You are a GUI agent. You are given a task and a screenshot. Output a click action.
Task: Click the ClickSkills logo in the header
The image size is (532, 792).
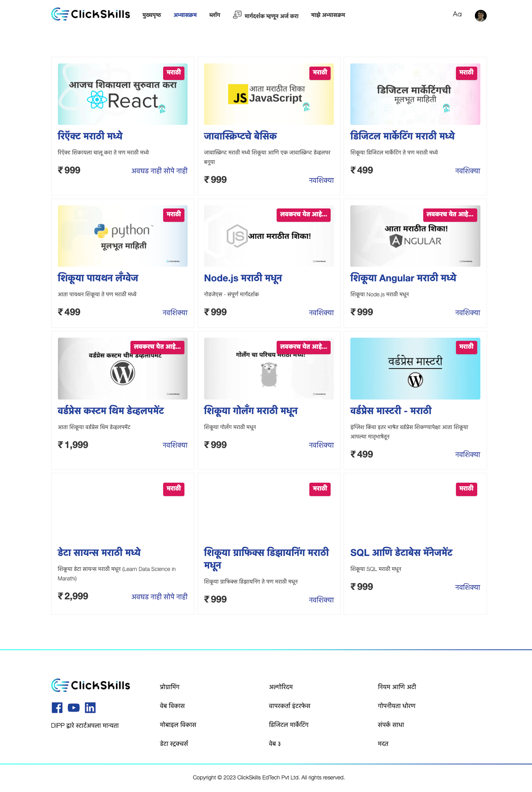91,15
